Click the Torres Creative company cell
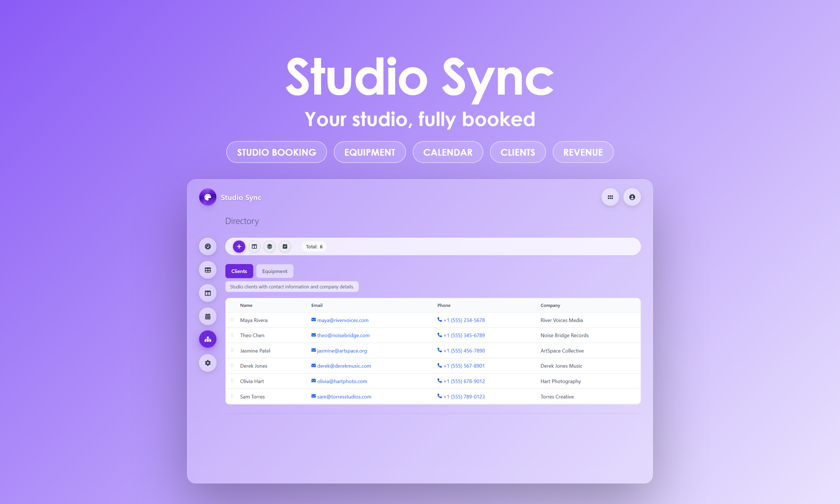 (557, 397)
